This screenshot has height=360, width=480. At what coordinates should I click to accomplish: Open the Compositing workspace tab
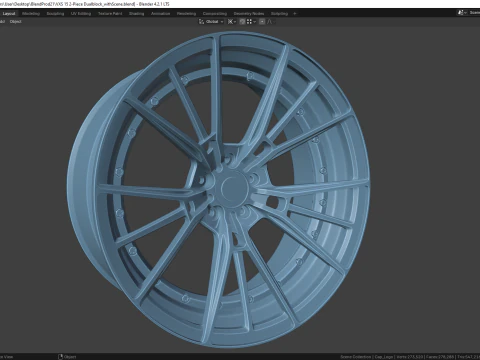[x=215, y=14]
